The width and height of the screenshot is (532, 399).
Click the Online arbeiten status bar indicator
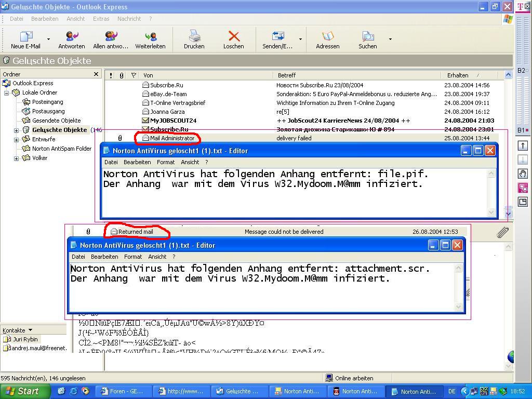350,378
